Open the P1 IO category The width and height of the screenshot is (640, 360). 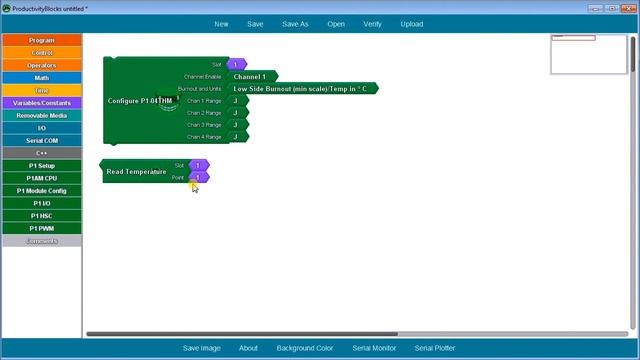tap(42, 203)
